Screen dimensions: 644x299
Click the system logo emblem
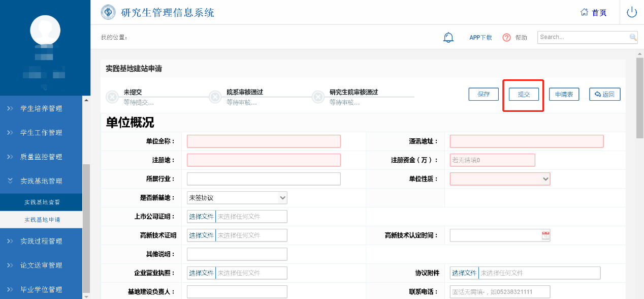click(108, 12)
